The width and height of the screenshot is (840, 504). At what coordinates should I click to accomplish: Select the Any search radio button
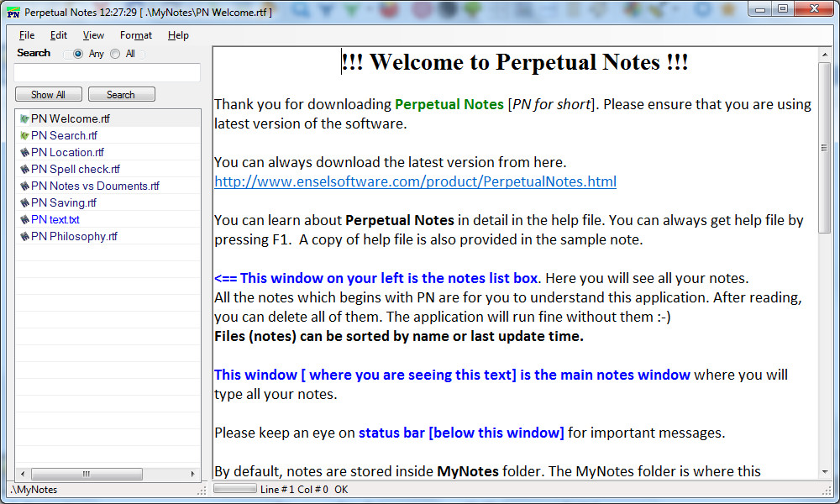tap(77, 54)
